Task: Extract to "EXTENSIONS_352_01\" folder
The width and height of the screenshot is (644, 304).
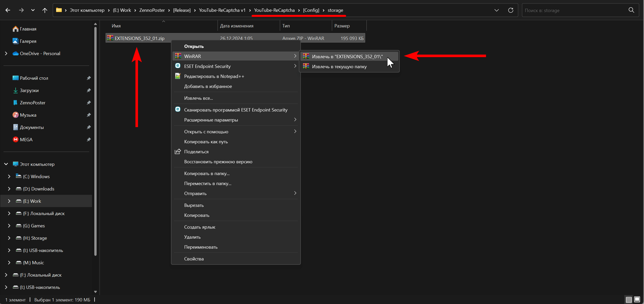Action: pos(349,56)
